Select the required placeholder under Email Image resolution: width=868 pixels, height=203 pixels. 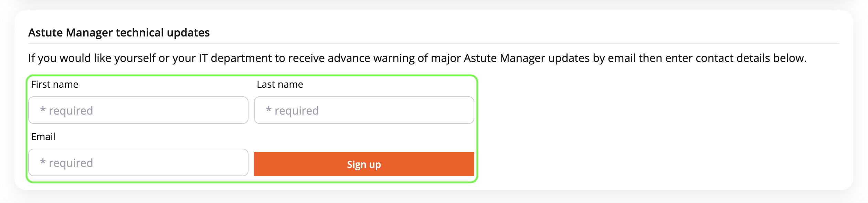[x=71, y=163]
